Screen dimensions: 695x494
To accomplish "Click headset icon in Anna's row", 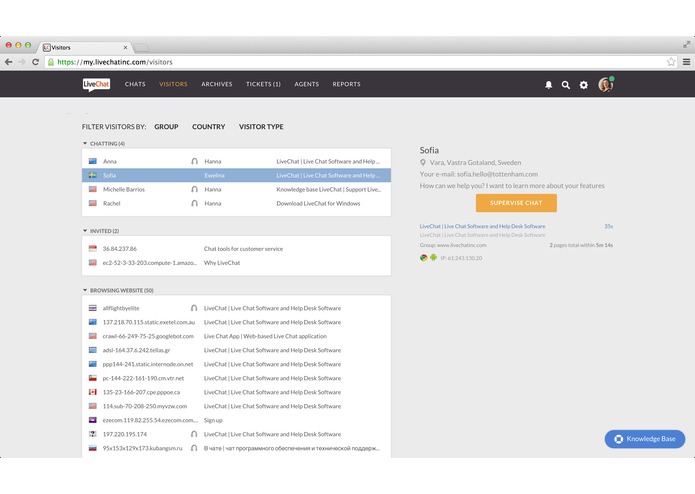I will [194, 161].
